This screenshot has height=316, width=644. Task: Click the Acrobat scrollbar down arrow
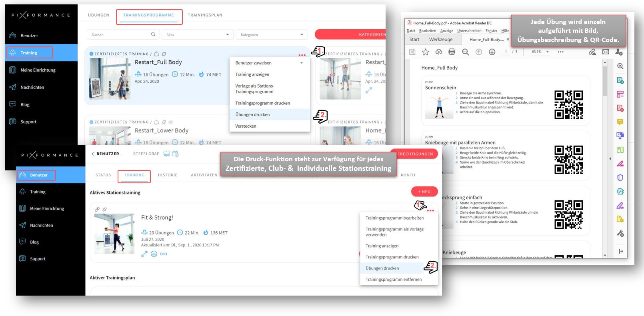(605, 255)
